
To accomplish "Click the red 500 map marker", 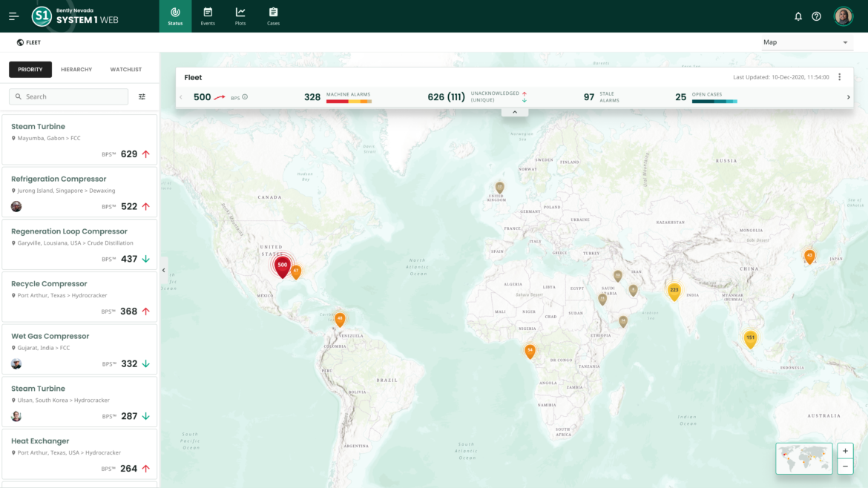I will [282, 266].
